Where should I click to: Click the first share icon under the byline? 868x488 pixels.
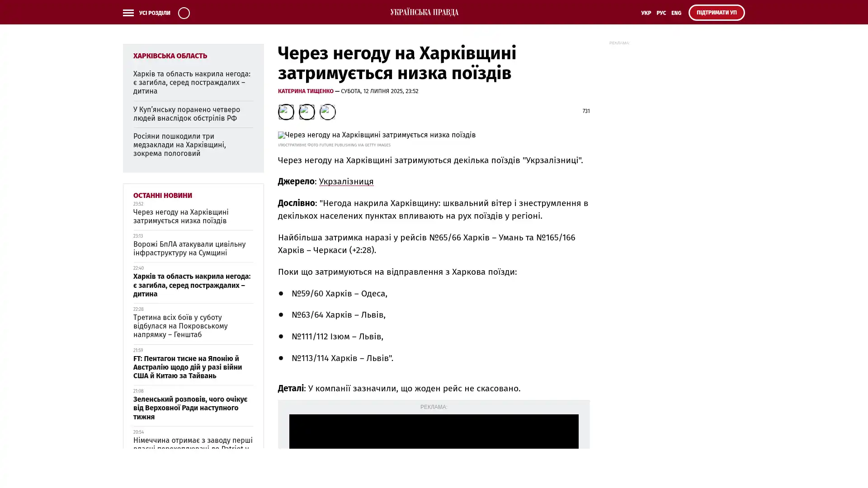coord(286,112)
